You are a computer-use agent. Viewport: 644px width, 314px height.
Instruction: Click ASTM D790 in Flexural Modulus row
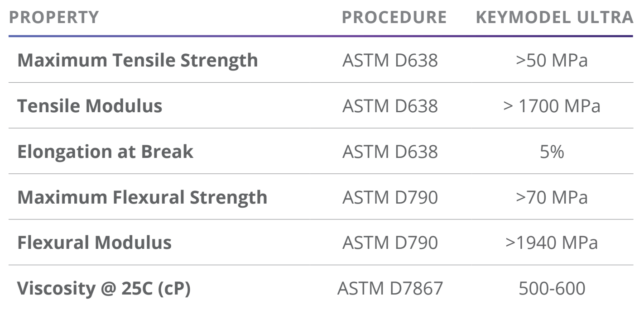tap(390, 243)
